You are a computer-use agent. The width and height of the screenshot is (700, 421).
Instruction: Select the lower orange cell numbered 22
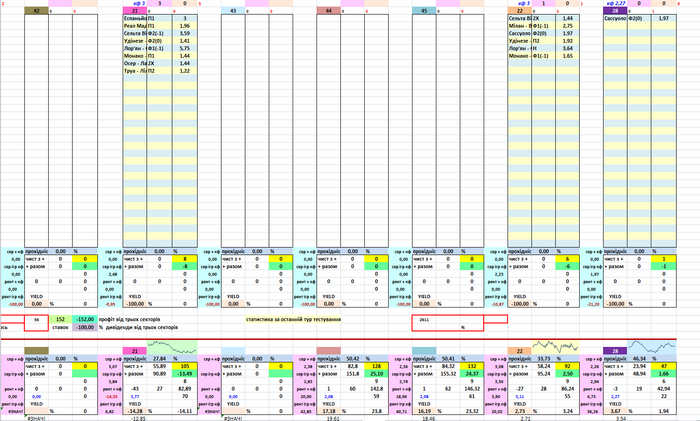pyautogui.click(x=520, y=351)
